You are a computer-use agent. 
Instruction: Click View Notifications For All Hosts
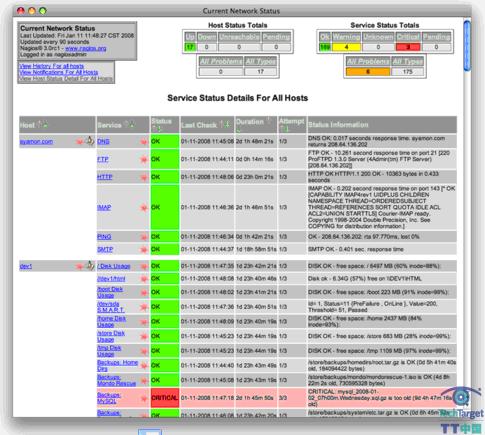click(x=59, y=72)
